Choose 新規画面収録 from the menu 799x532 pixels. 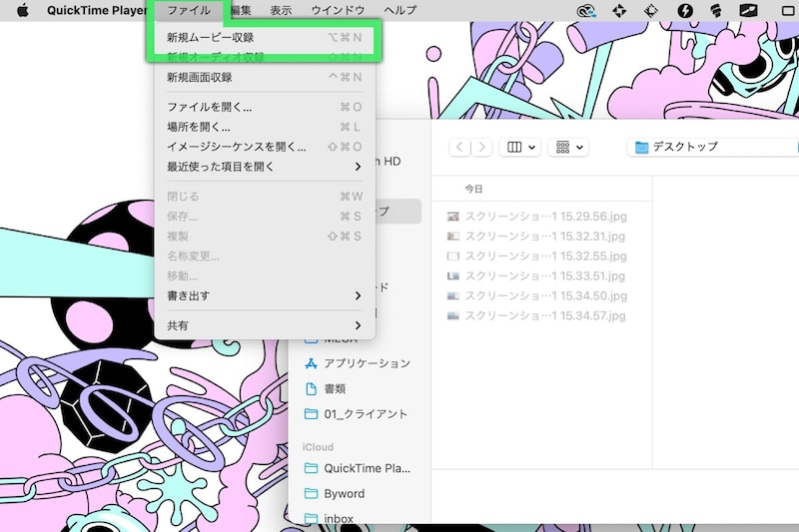click(x=264, y=78)
